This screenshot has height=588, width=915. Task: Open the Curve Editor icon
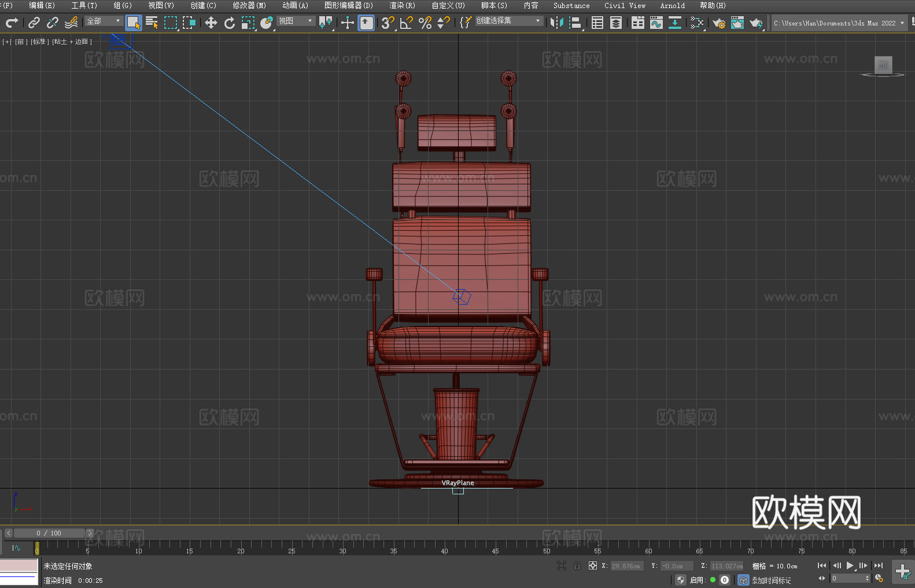656,23
